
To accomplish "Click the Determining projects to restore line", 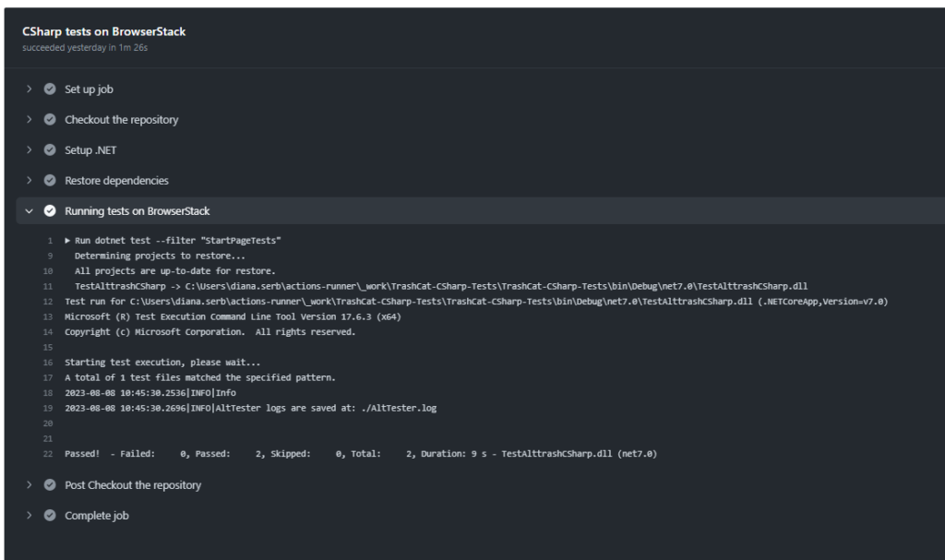I will pyautogui.click(x=160, y=256).
